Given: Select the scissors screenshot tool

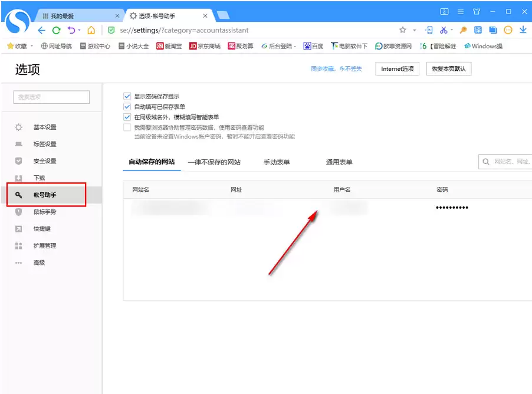Looking at the screenshot, I should tap(443, 30).
